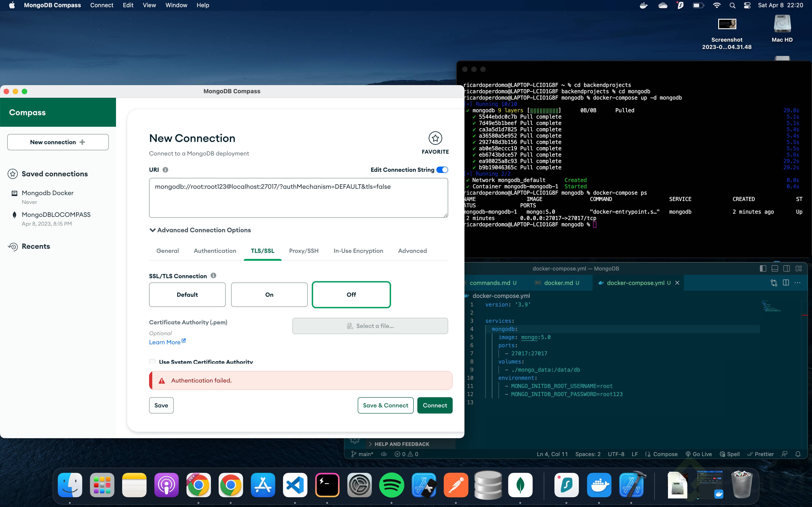Screen dimensions: 812x507
Task: Toggle Edit Connection String switch
Action: pyautogui.click(x=442, y=170)
